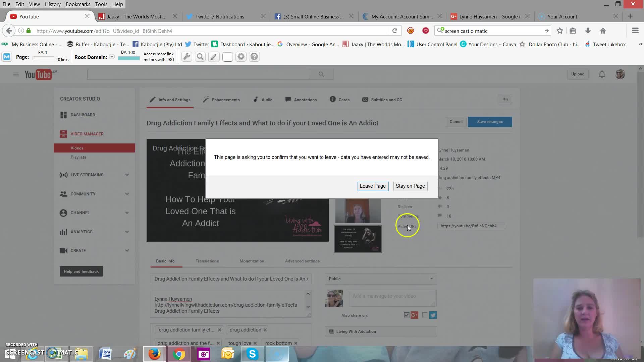Launch Chrome from taskbar
Screen dimensions: 644x362
point(179,354)
